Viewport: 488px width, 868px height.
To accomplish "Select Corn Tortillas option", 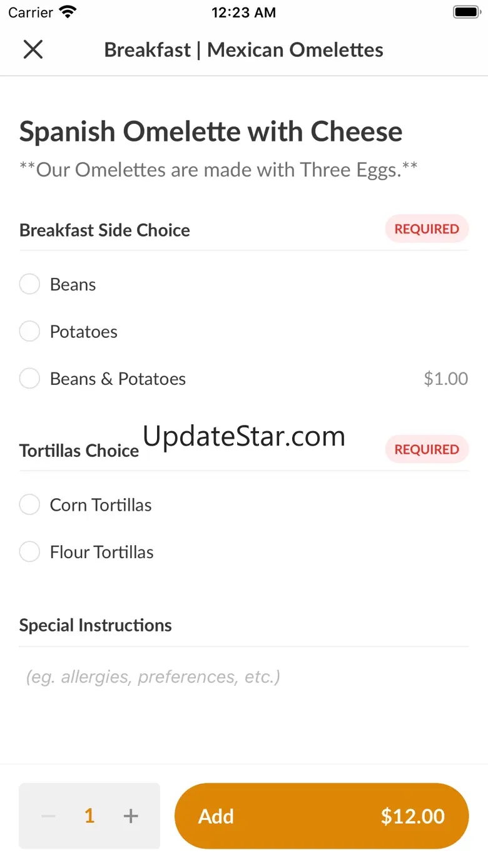I will [29, 504].
